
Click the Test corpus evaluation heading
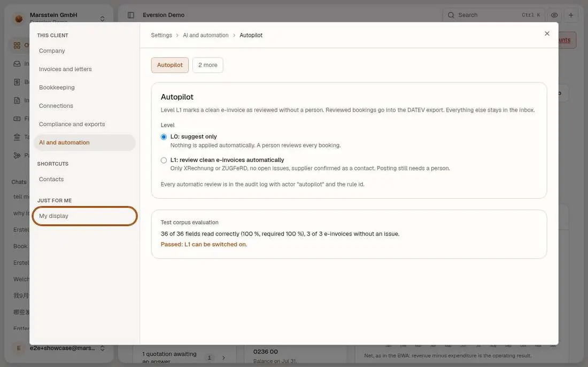coord(189,222)
